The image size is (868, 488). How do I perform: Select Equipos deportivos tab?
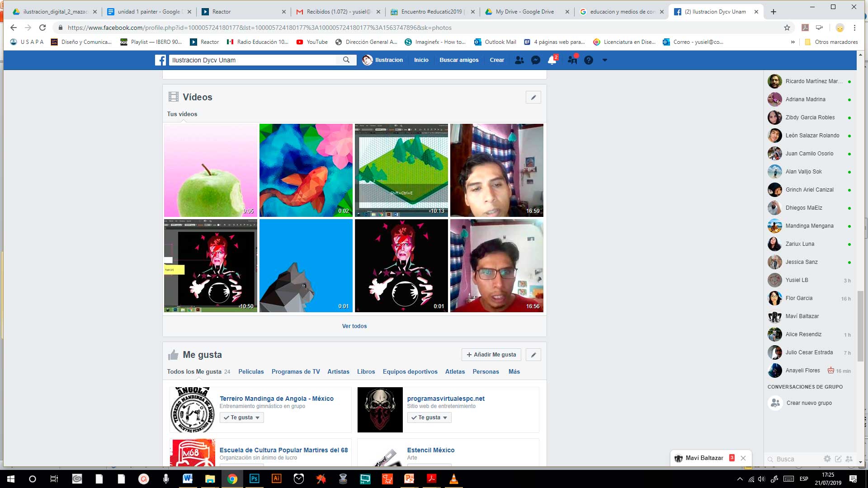tap(410, 371)
